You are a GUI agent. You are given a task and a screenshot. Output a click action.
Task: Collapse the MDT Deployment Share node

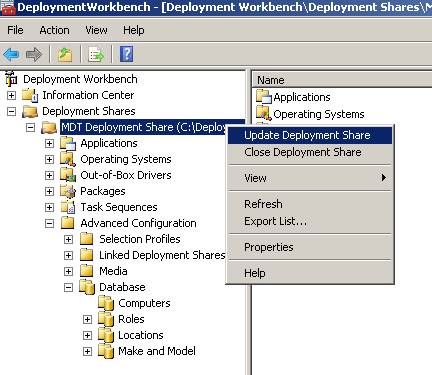30,127
